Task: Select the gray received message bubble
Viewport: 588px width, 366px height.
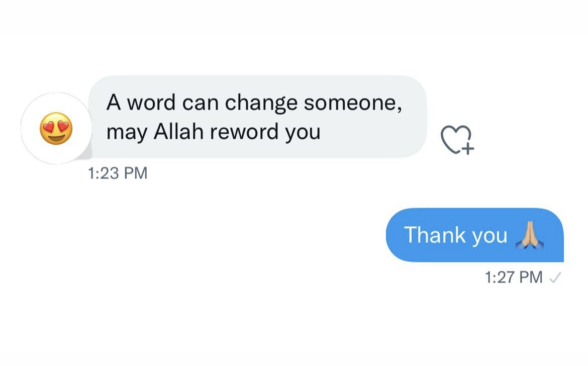Action: tap(257, 117)
